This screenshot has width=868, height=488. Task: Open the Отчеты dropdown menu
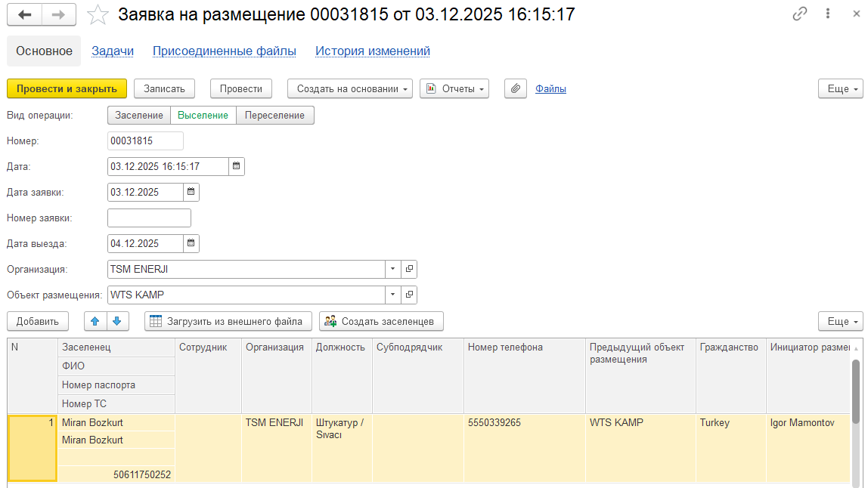(454, 88)
